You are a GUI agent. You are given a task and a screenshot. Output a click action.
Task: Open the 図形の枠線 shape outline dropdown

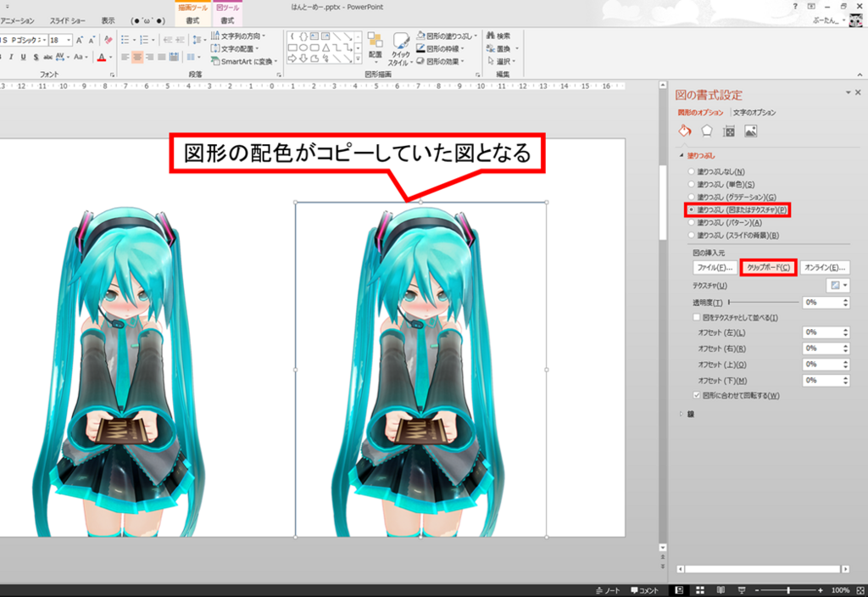(x=462, y=48)
